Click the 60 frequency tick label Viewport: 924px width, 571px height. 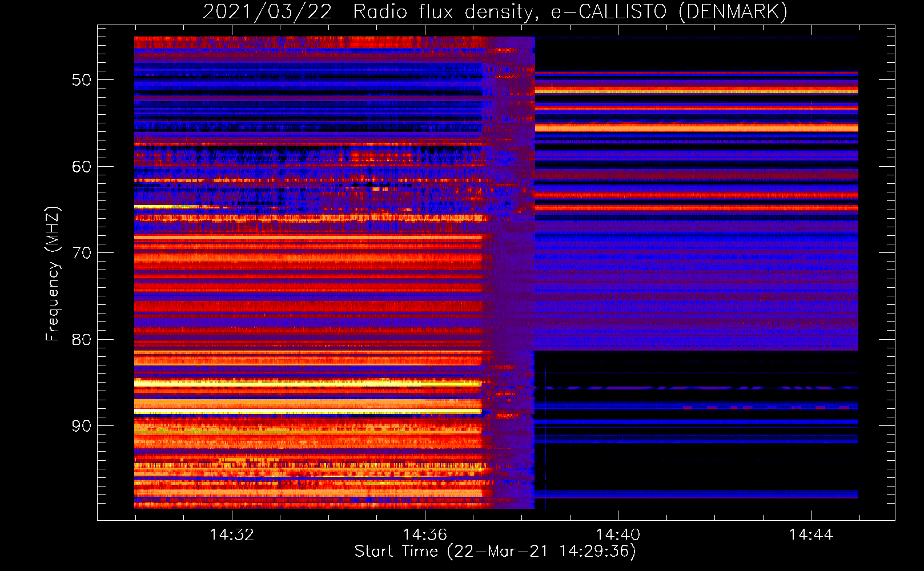(x=82, y=167)
